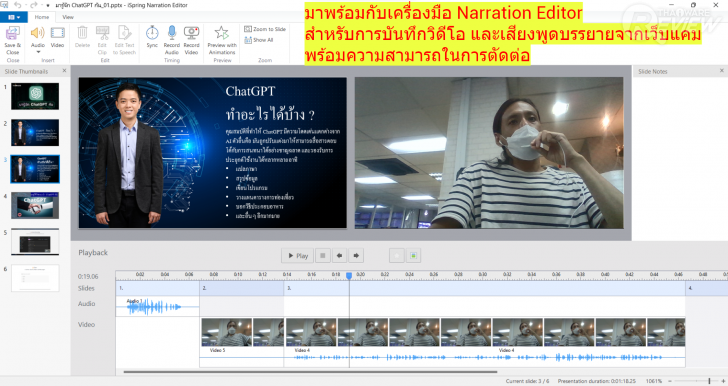Click the zoom out minus button

coord(670,381)
